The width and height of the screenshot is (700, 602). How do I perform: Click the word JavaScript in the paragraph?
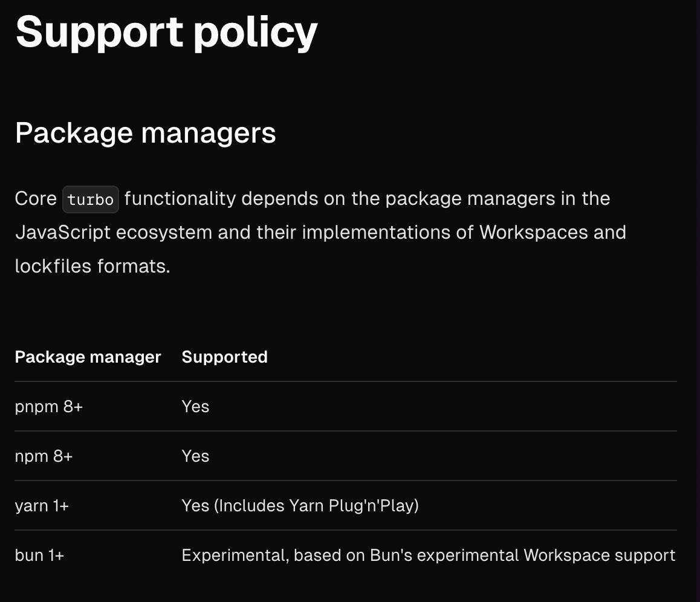point(63,233)
